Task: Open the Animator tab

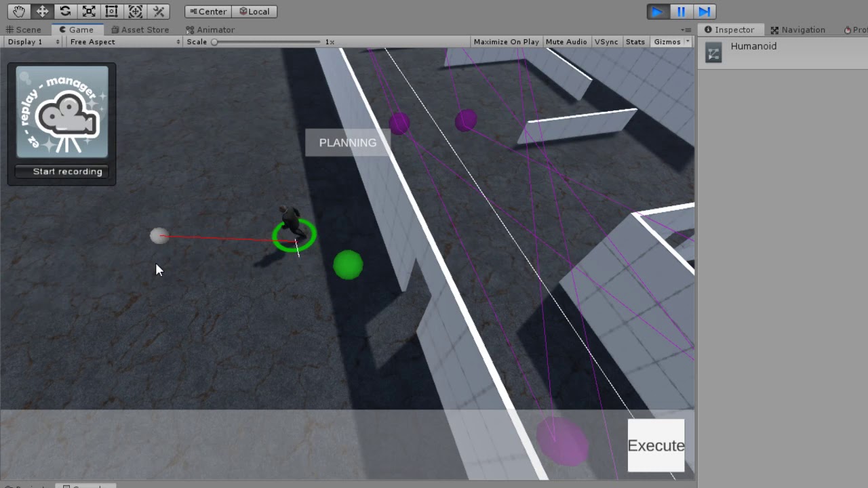Action: [210, 30]
